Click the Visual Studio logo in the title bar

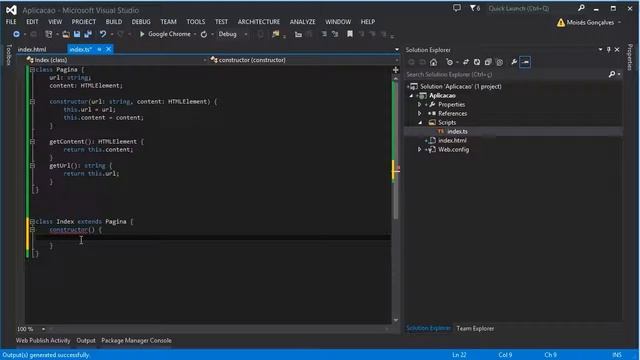pos(11,10)
